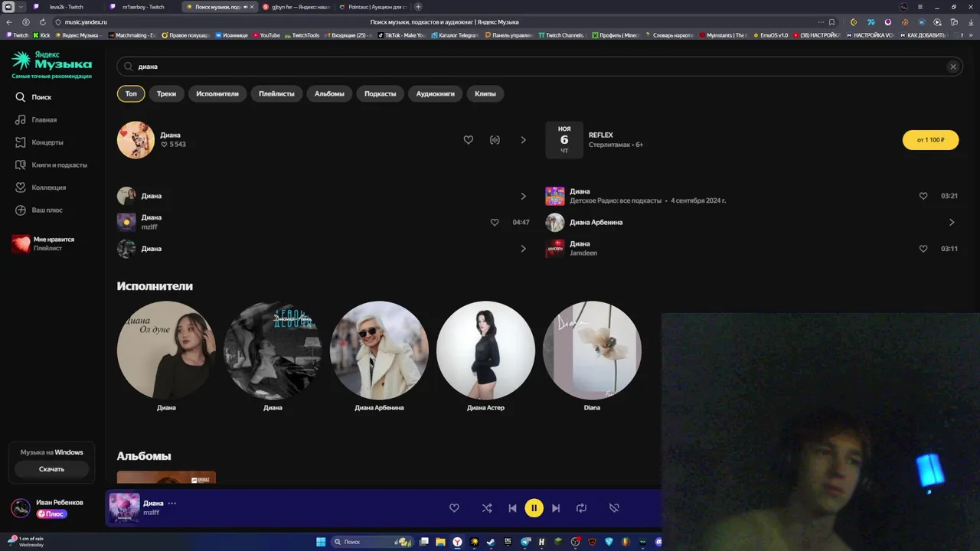This screenshot has height=551, width=980.
Task: Open artist Diana with flower cover
Action: [592, 350]
